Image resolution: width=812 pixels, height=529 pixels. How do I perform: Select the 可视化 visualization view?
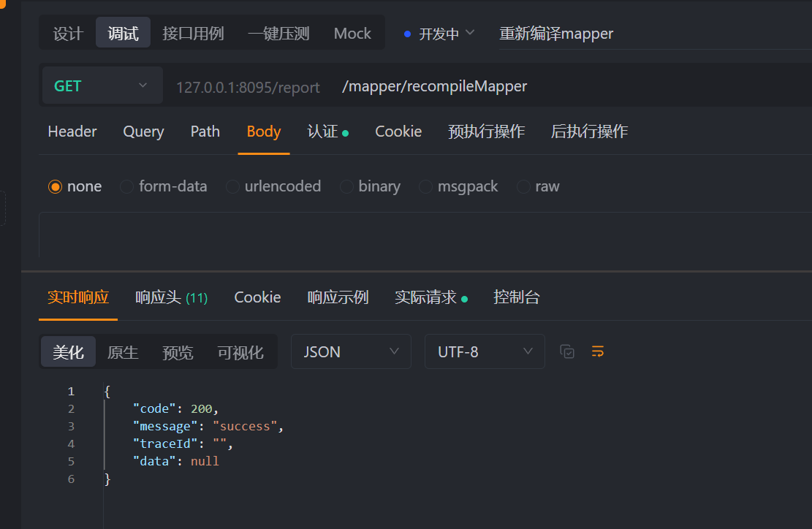coord(240,351)
